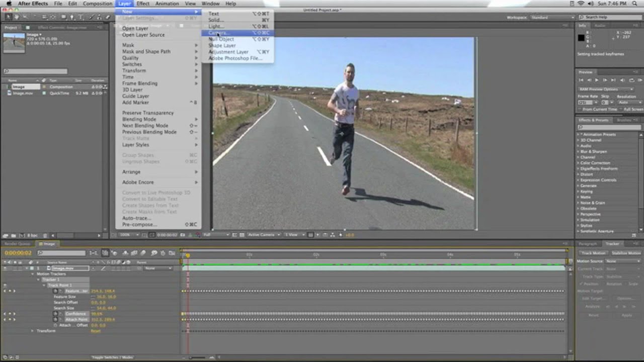Enable Motion Blur timeline switch icon
The width and height of the screenshot is (644, 362).
pyautogui.click(x=143, y=253)
